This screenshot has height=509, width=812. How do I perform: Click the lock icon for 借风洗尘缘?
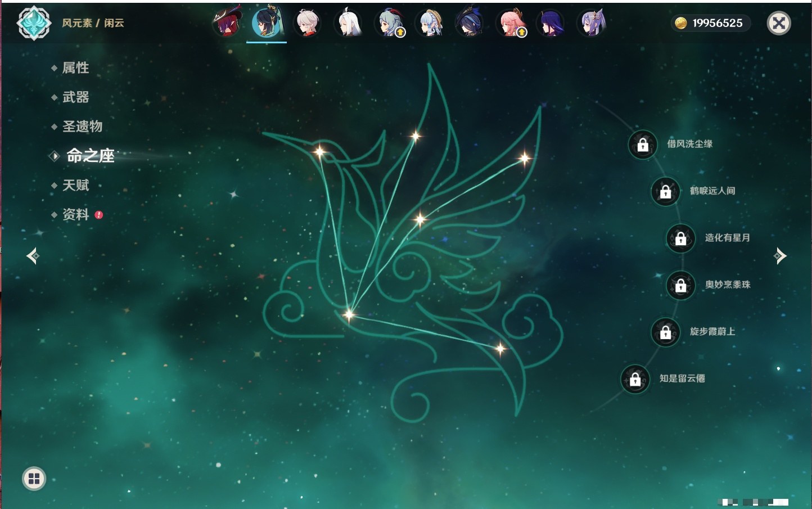643,145
